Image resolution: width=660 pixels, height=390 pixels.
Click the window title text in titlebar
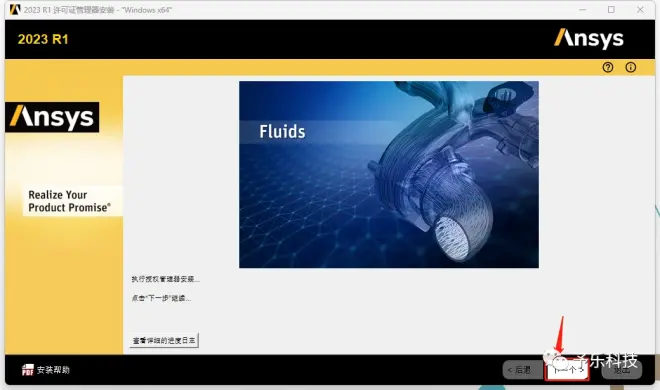click(x=98, y=10)
